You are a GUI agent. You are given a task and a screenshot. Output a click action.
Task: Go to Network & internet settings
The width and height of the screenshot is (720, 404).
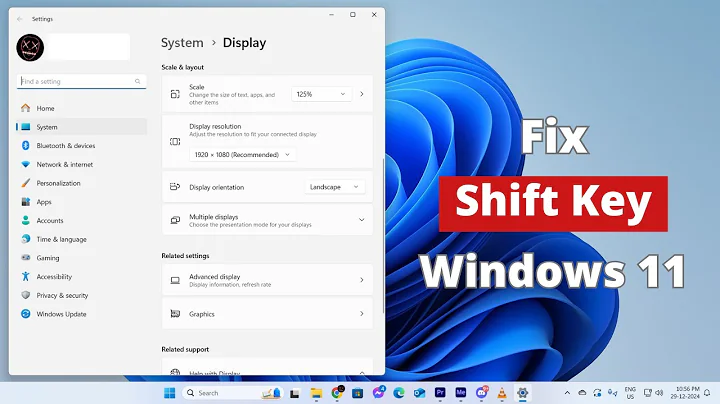(x=81, y=164)
